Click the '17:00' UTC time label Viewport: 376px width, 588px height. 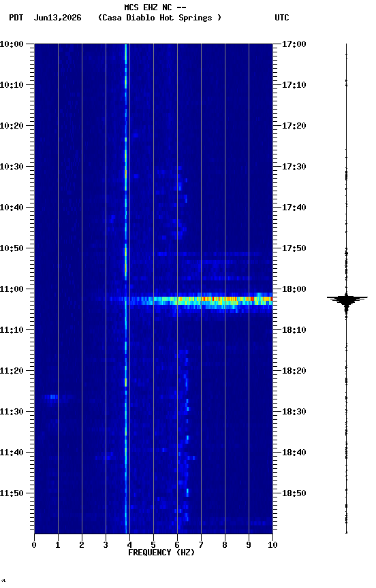tap(294, 44)
